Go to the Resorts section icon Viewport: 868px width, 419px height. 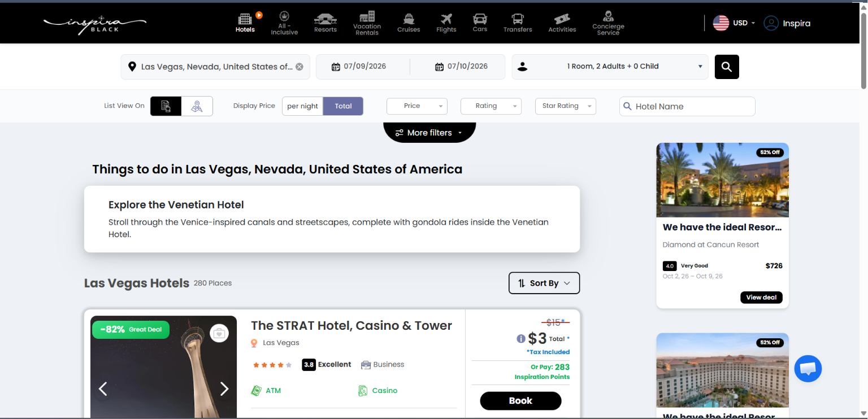tap(325, 19)
